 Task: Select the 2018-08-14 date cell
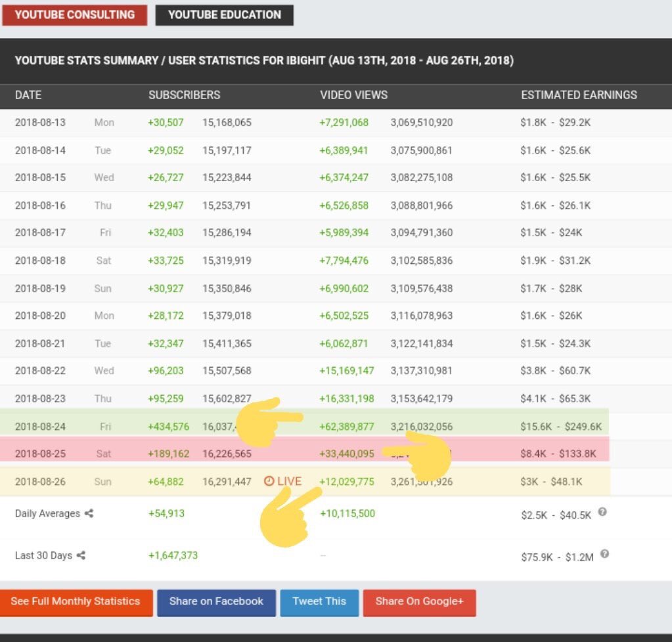[x=40, y=150]
